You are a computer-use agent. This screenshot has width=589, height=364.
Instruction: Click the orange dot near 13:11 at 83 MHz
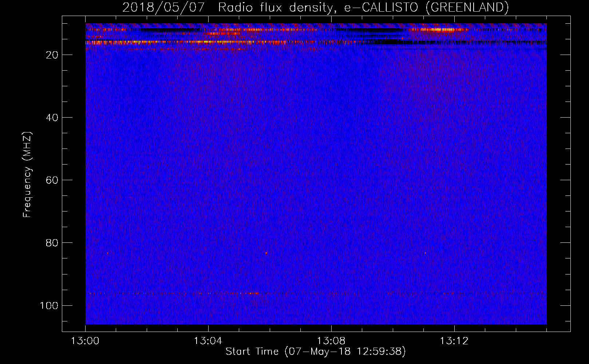pos(425,253)
